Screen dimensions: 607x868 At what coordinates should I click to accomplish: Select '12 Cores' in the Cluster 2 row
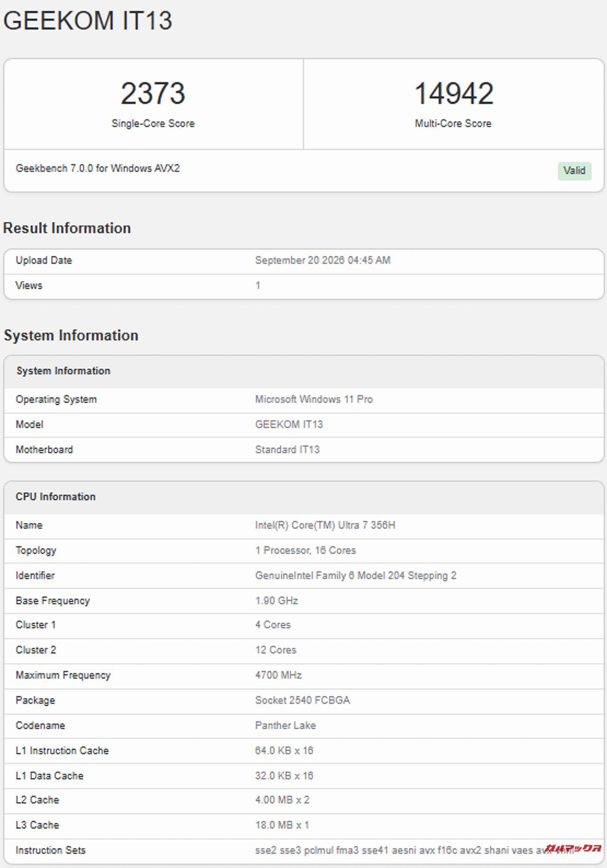click(x=276, y=650)
